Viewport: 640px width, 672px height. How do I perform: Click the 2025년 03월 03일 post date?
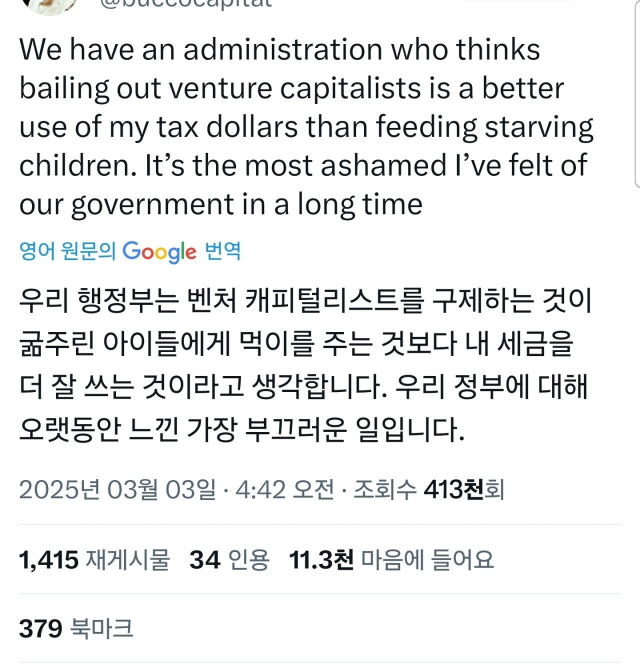pyautogui.click(x=117, y=489)
